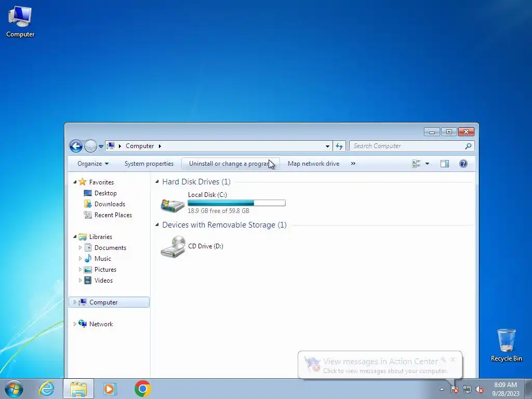Open Recent Places in Favorites
Screen dimensions: 532x399
pyautogui.click(x=113, y=215)
